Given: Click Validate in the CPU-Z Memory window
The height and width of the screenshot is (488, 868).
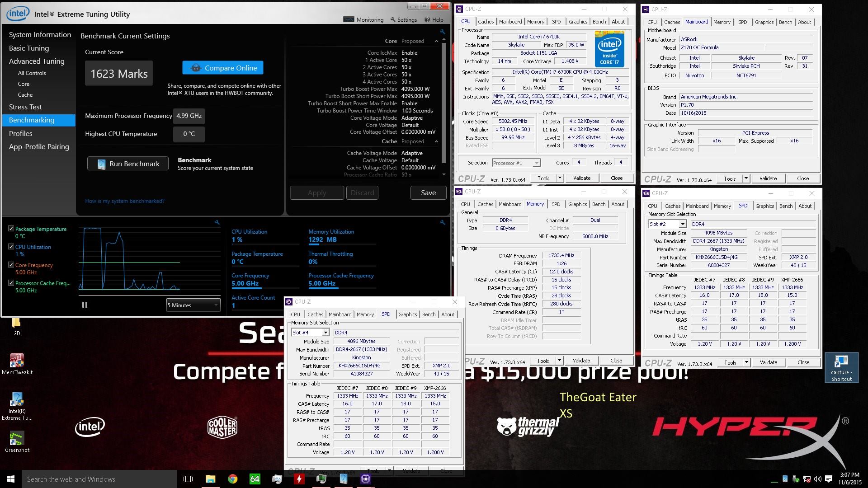Looking at the screenshot, I should [x=581, y=361].
